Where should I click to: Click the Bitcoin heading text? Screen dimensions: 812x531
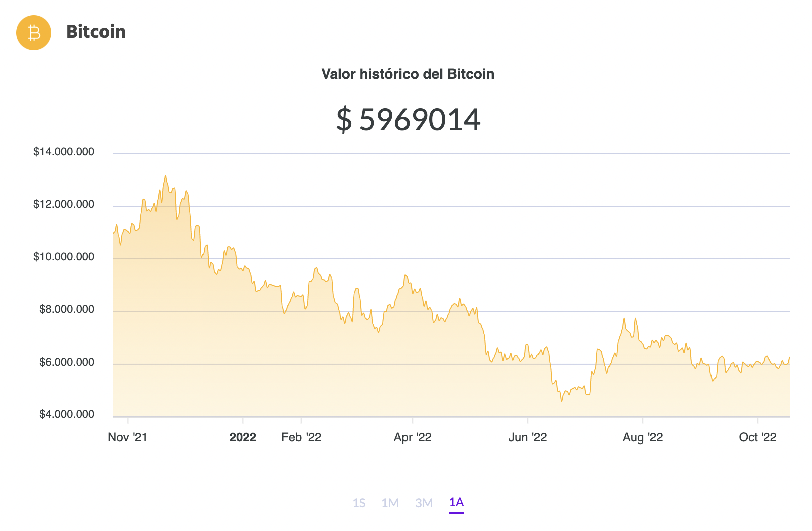[96, 32]
